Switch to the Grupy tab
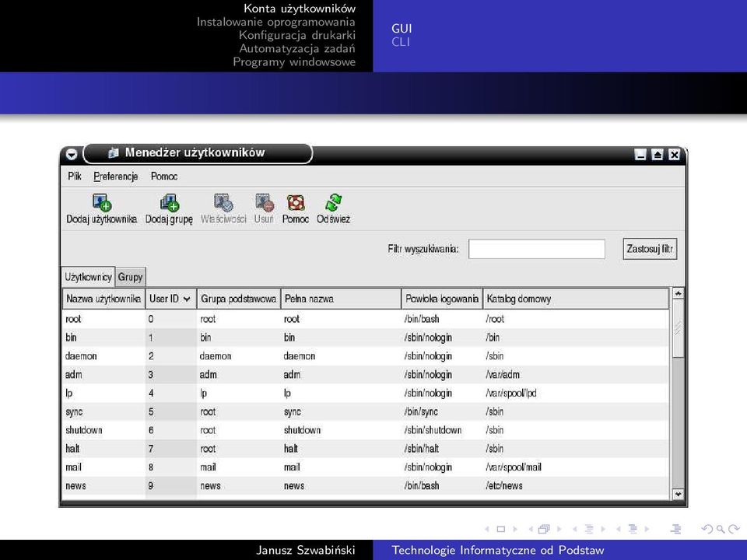Screen dimensions: 747x560 pos(130,277)
